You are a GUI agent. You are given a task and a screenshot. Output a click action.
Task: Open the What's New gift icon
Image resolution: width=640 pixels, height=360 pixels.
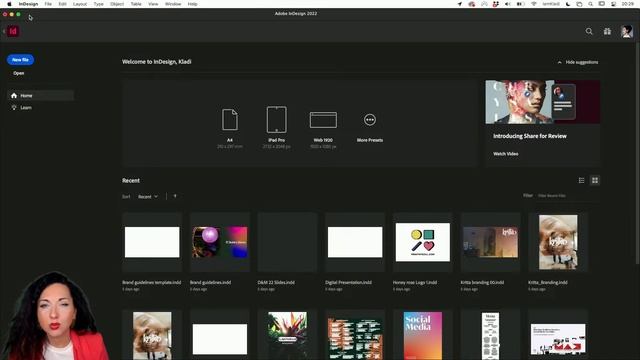[607, 31]
